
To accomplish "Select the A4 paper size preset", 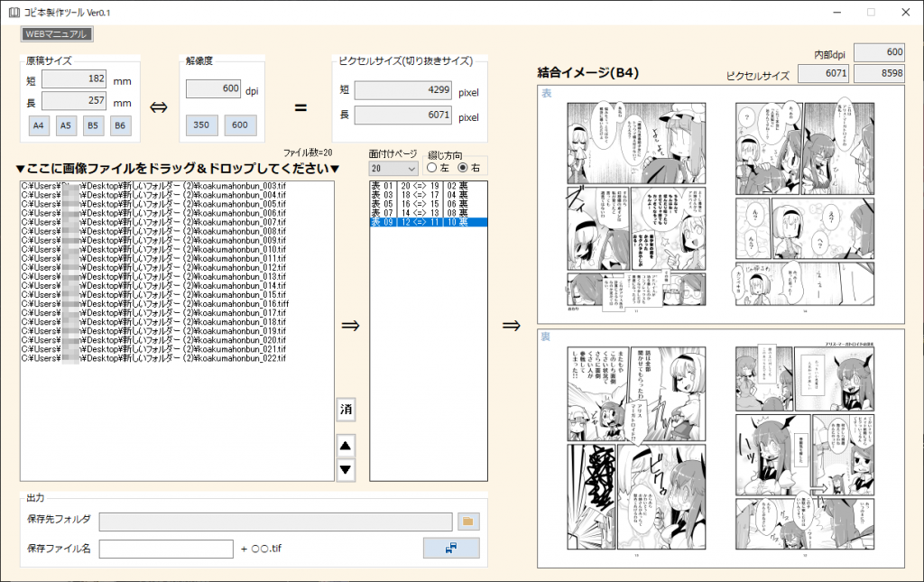I will pyautogui.click(x=39, y=125).
